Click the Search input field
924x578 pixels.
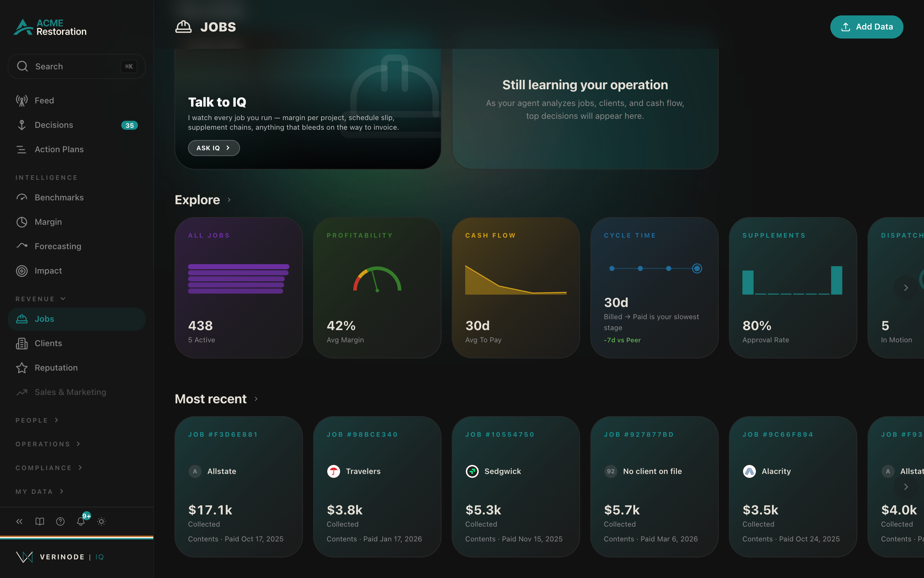(x=76, y=66)
